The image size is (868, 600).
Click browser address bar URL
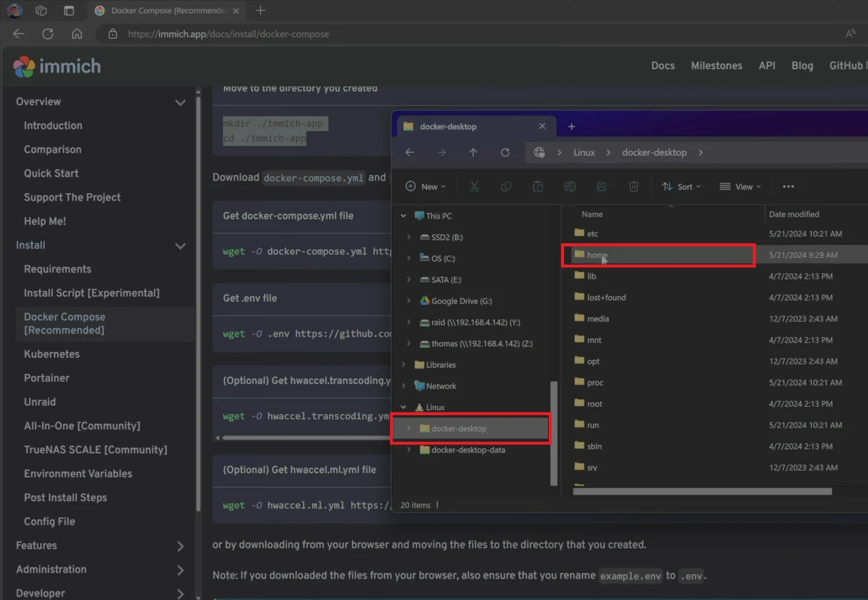click(x=229, y=34)
